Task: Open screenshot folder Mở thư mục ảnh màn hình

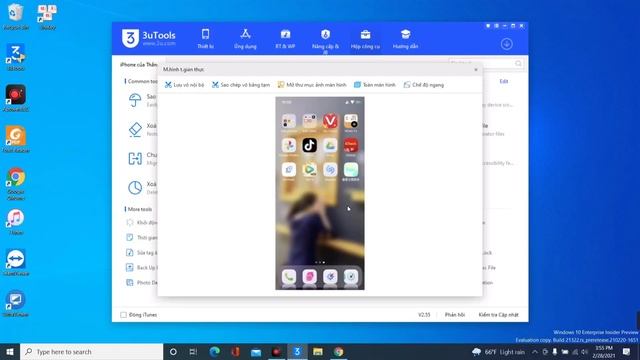Action: [x=312, y=85]
